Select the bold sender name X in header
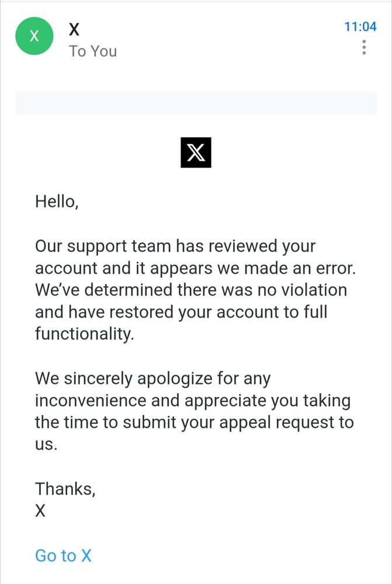The width and height of the screenshot is (392, 584). click(x=74, y=29)
